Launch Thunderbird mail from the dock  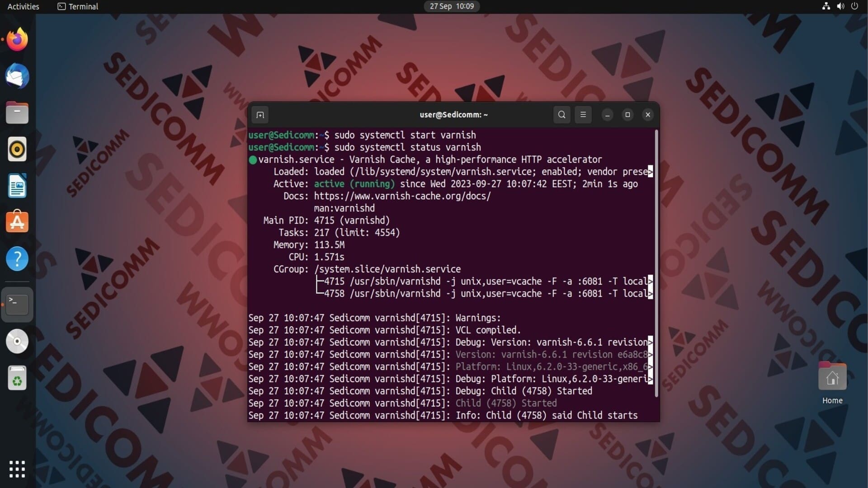(17, 76)
